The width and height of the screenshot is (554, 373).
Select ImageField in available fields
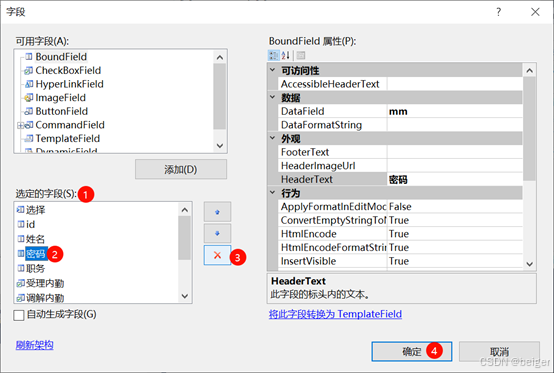click(x=60, y=97)
